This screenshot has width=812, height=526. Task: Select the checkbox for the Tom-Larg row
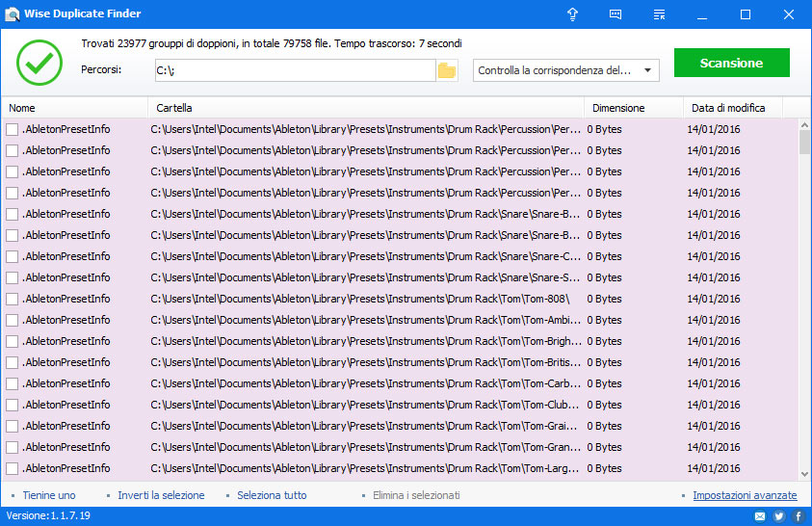tap(13, 468)
